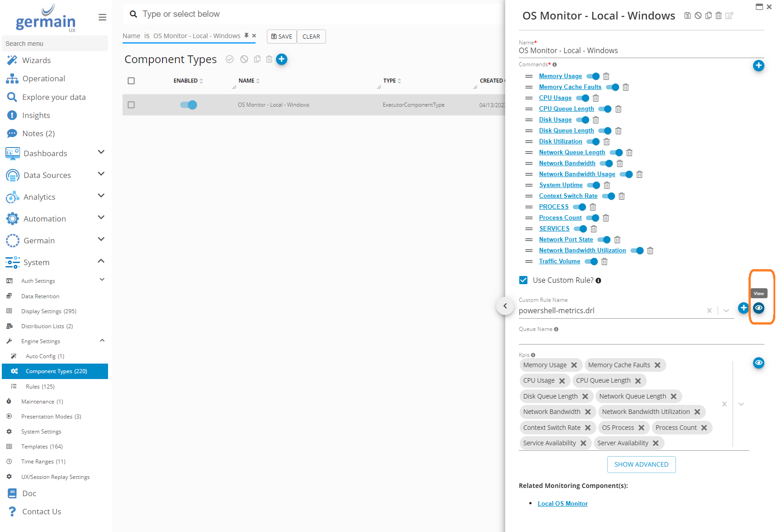Click the blue add command plus icon

pyautogui.click(x=758, y=66)
